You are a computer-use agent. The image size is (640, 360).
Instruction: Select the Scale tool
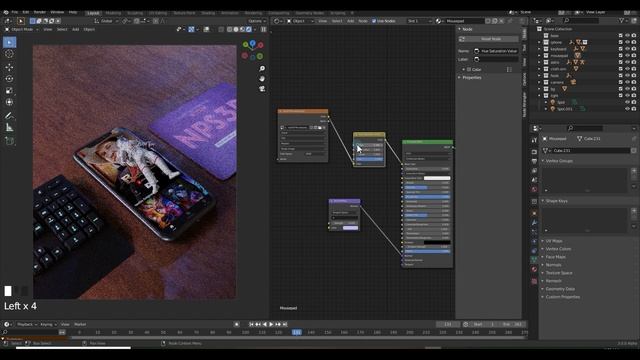pyautogui.click(x=9, y=91)
